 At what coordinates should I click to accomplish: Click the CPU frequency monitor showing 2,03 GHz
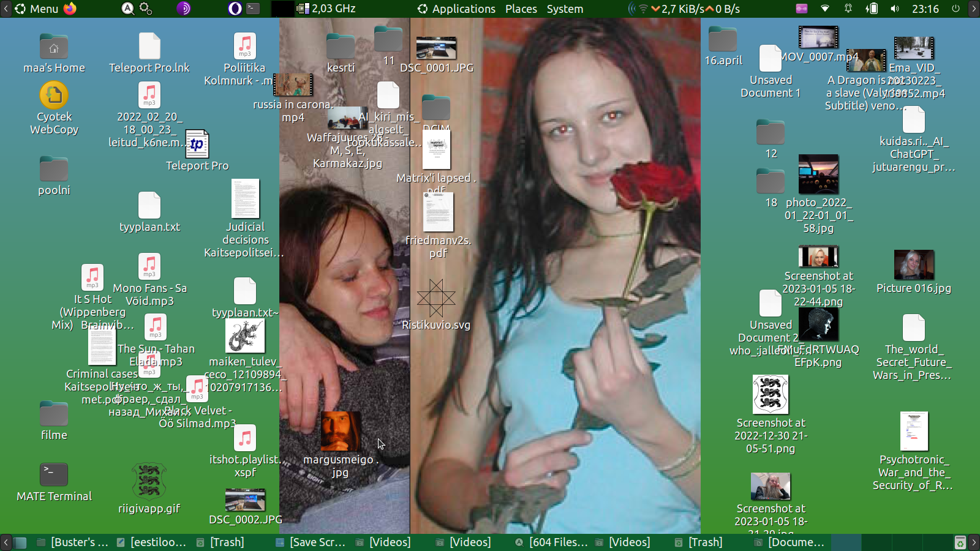326,9
